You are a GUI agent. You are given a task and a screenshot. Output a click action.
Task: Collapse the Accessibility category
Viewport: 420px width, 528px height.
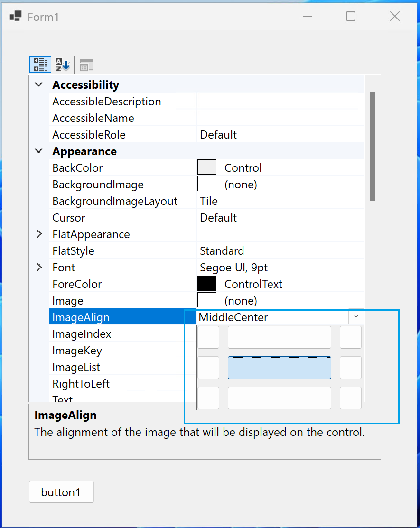coord(39,84)
